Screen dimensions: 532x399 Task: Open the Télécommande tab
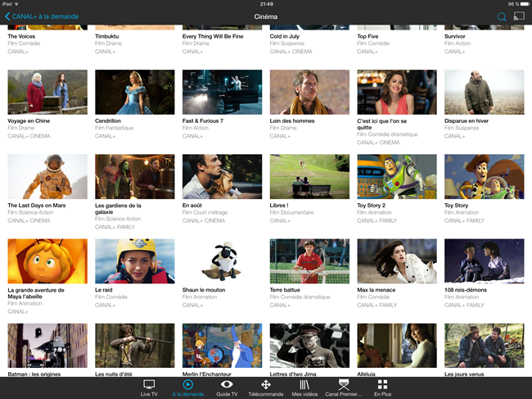tap(266, 388)
